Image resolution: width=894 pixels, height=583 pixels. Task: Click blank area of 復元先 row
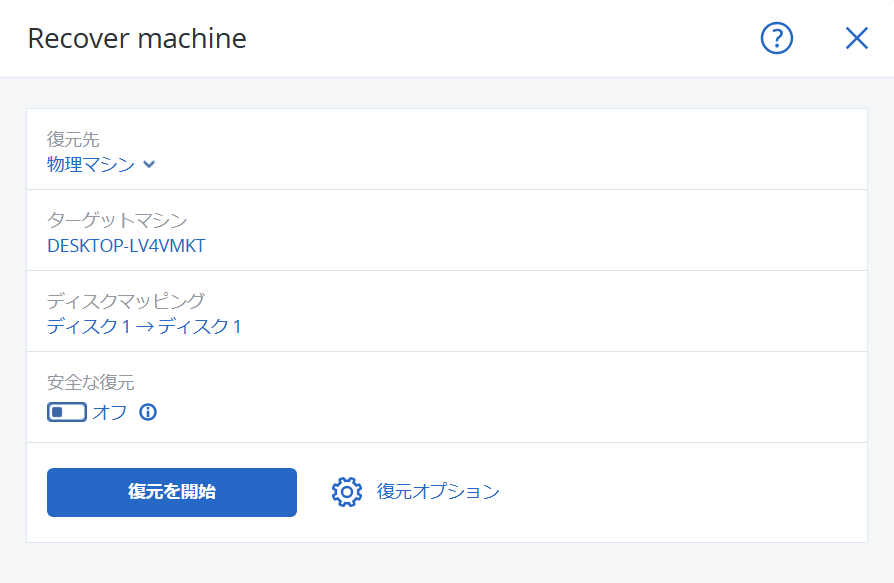513,149
